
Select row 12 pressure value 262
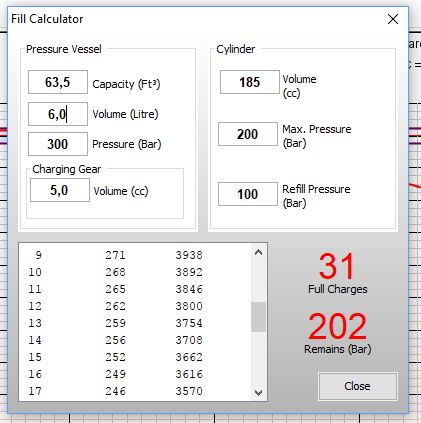point(115,306)
